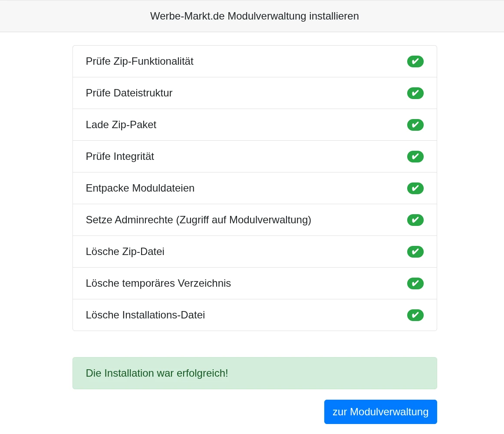Click checkmark for Lösche temporäres Verzeichnis
The width and height of the screenshot is (504, 434).
click(415, 283)
